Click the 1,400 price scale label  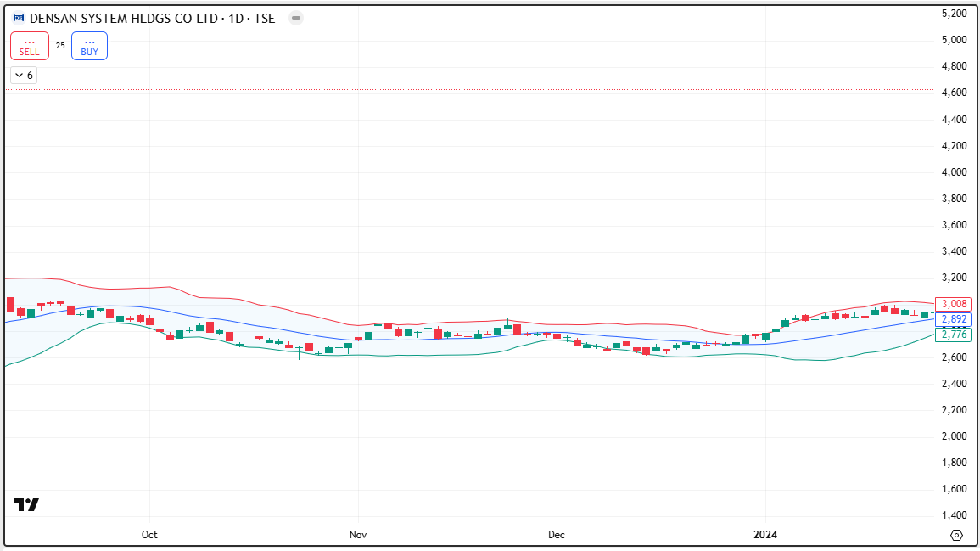coord(954,516)
